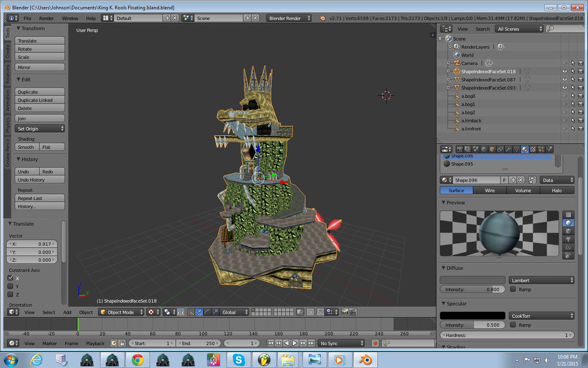This screenshot has width=588, height=368.
Task: Open the Mesh Data properties tab (triangle icon)
Action: point(517,149)
